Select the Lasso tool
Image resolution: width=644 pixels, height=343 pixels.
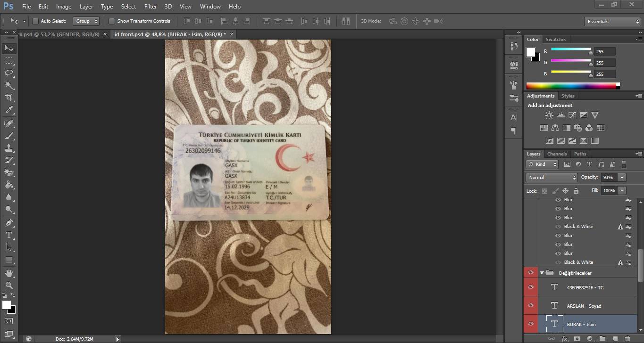click(9, 73)
